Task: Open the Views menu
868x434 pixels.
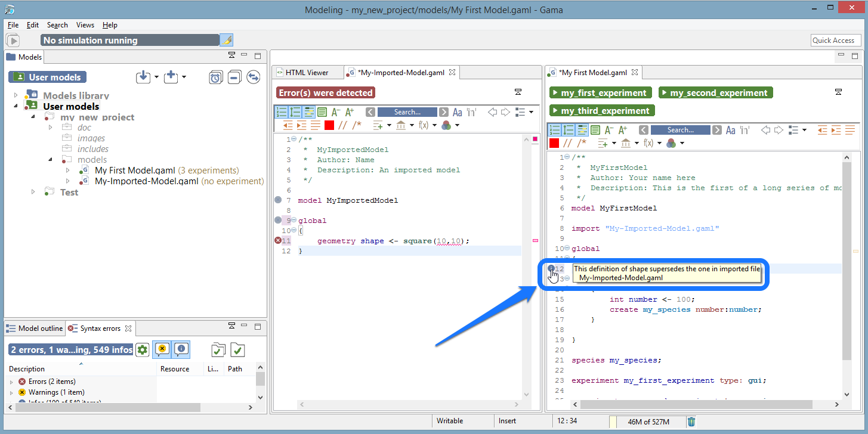Action: tap(85, 25)
